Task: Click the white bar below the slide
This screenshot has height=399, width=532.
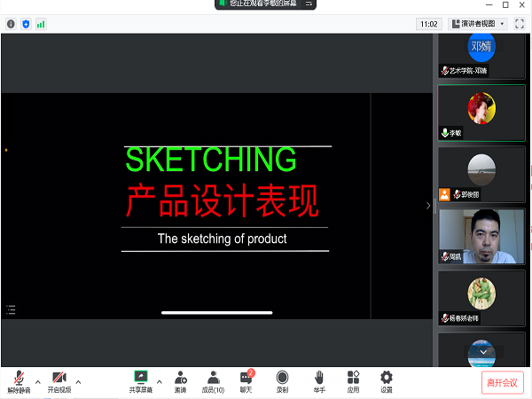Action: [217, 313]
